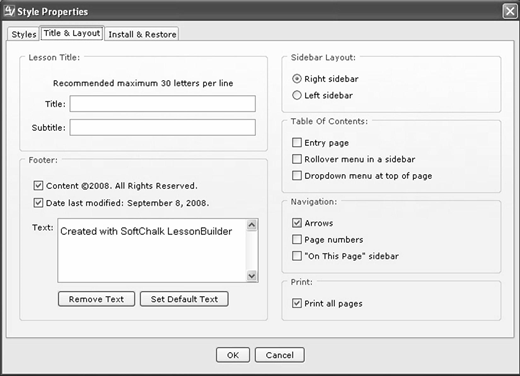This screenshot has width=520, height=376.
Task: Enable the Page numbers checkbox
Action: pyautogui.click(x=297, y=239)
